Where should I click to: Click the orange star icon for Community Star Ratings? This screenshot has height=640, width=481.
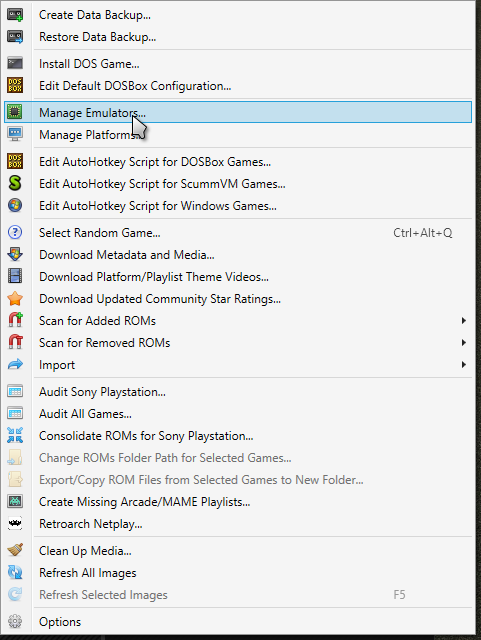15,298
